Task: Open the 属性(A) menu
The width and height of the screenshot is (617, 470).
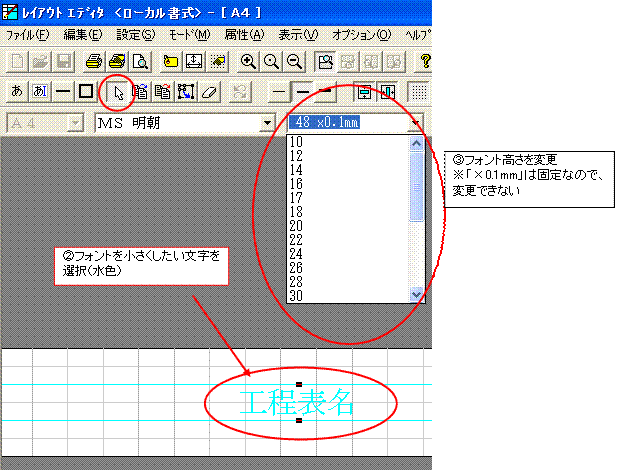Action: [x=244, y=35]
